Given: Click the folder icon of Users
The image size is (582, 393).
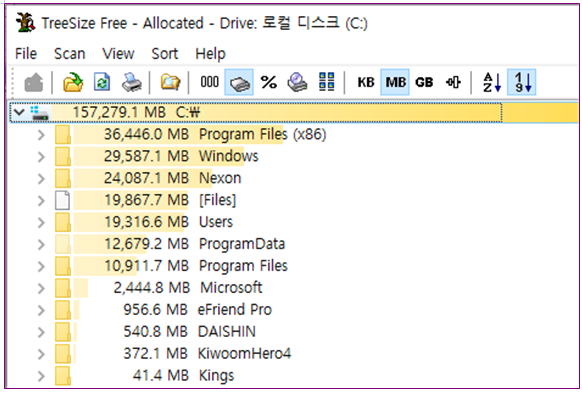Looking at the screenshot, I should [63, 222].
